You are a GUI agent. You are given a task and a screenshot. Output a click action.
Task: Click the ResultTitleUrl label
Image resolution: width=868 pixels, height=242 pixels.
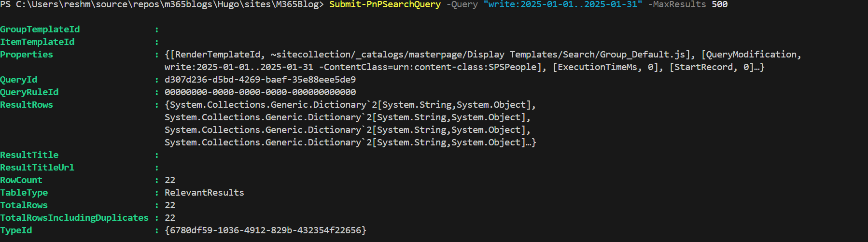[x=37, y=168]
